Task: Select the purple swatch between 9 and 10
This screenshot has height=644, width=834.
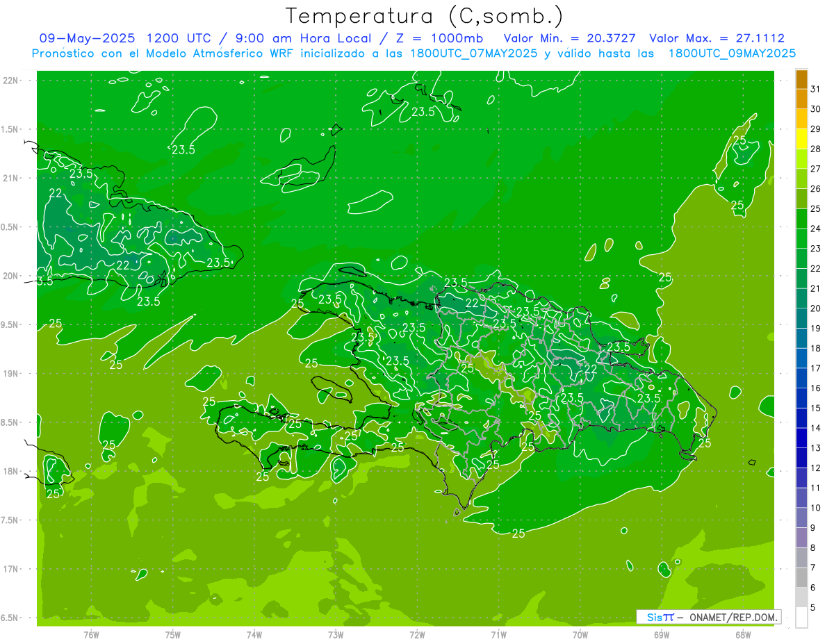Action: pyautogui.click(x=801, y=518)
